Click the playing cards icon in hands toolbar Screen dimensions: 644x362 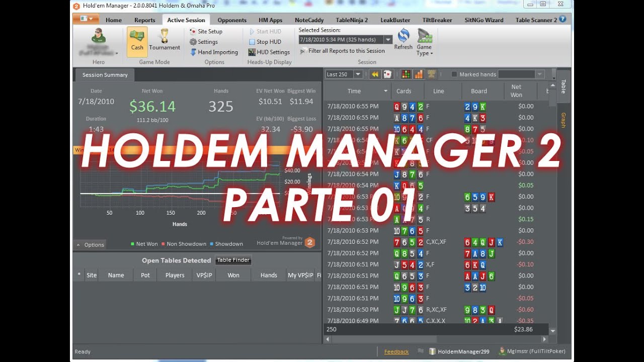click(387, 74)
